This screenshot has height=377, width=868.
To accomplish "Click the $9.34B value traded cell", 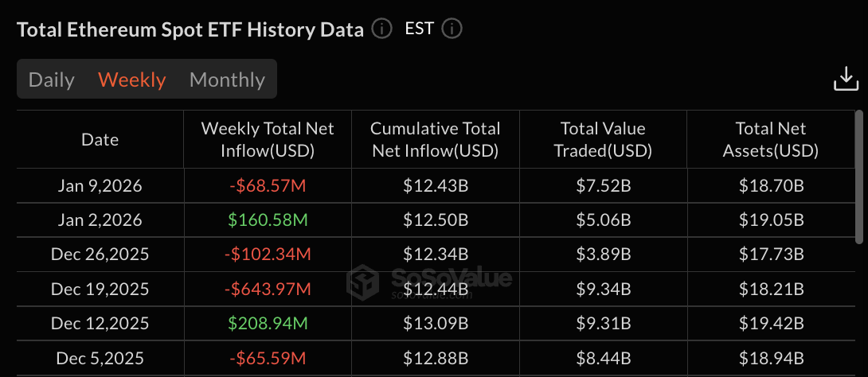I will [x=604, y=289].
